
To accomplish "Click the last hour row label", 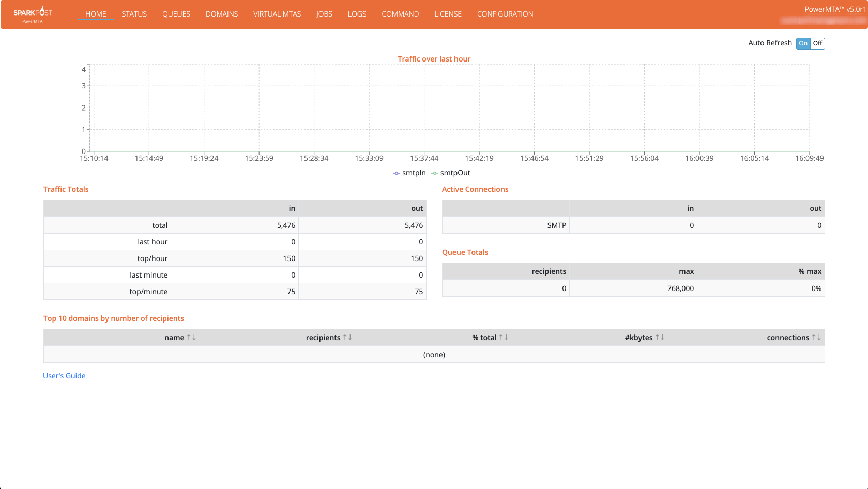I will coord(153,242).
